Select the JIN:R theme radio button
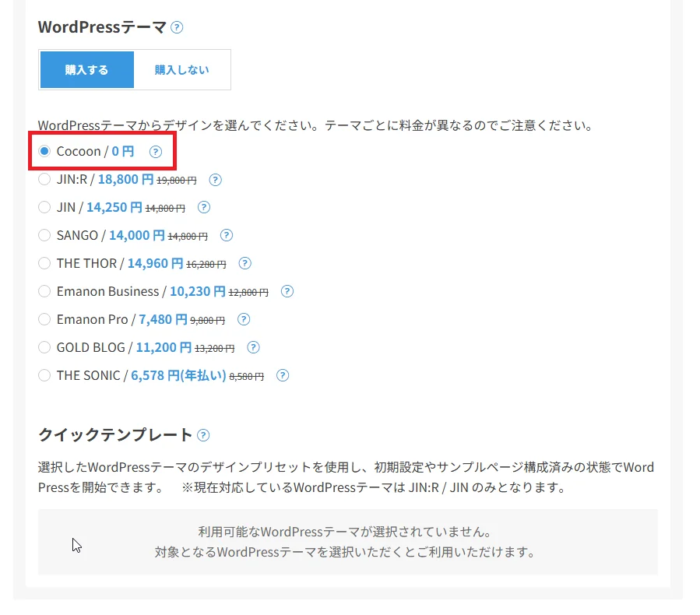 pos(44,179)
